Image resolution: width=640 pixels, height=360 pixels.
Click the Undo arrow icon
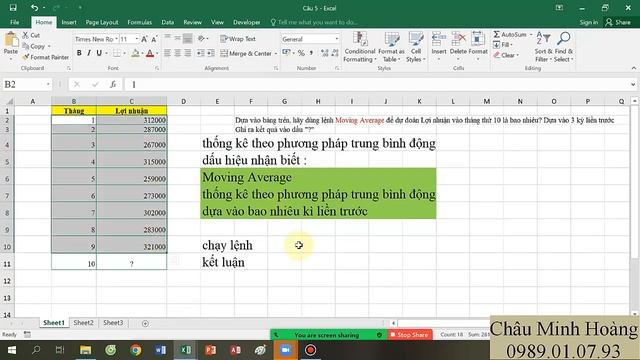tap(34, 8)
